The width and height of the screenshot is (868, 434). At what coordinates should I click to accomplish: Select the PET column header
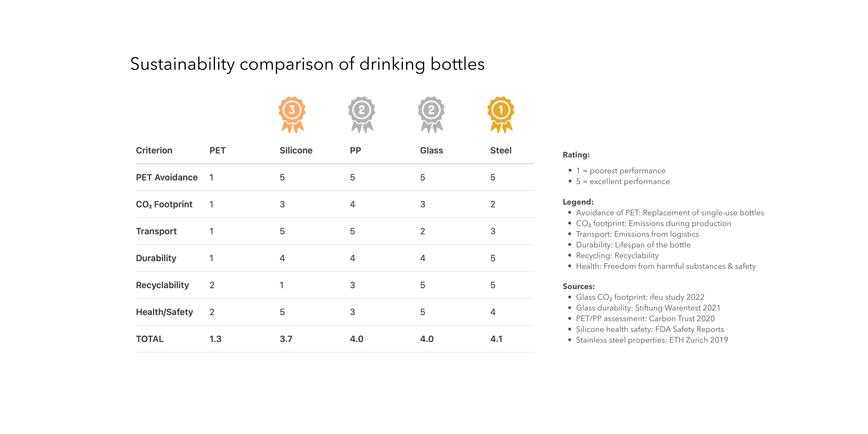(x=218, y=150)
